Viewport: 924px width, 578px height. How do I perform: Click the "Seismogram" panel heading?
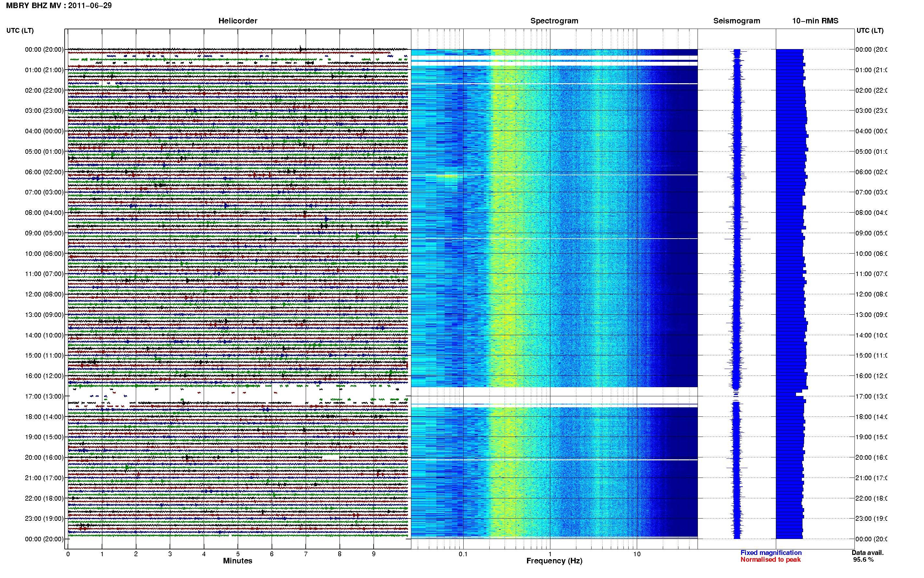point(737,21)
